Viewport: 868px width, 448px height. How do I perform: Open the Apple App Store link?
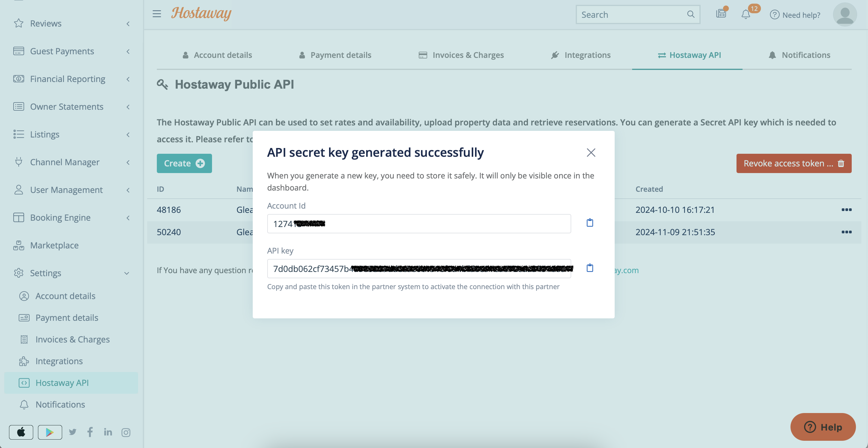coord(21,432)
